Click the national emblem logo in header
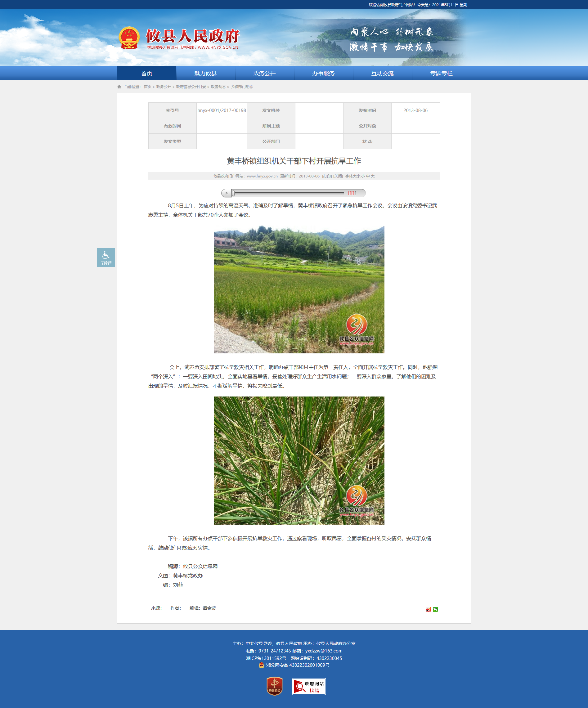The image size is (588, 708). pos(129,38)
